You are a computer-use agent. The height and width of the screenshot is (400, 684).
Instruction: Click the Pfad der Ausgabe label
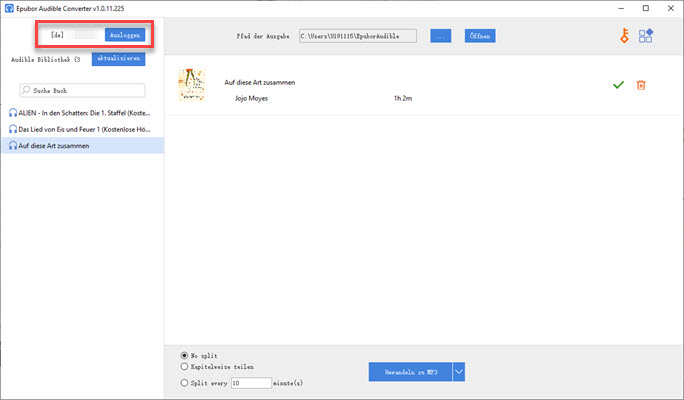(x=263, y=36)
